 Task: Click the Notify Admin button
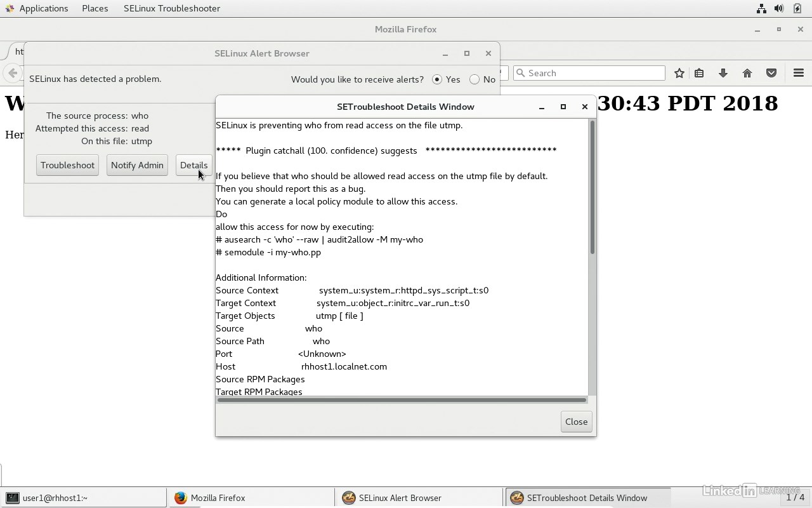(x=137, y=165)
